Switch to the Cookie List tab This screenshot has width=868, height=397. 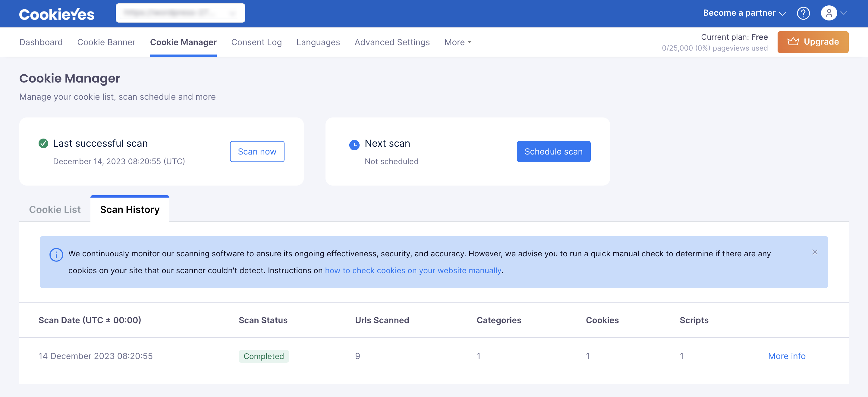pos(55,209)
